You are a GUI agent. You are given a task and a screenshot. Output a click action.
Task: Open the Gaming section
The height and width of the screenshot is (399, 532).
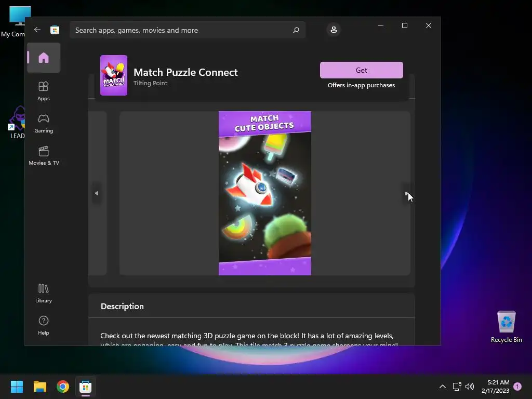pyautogui.click(x=44, y=124)
